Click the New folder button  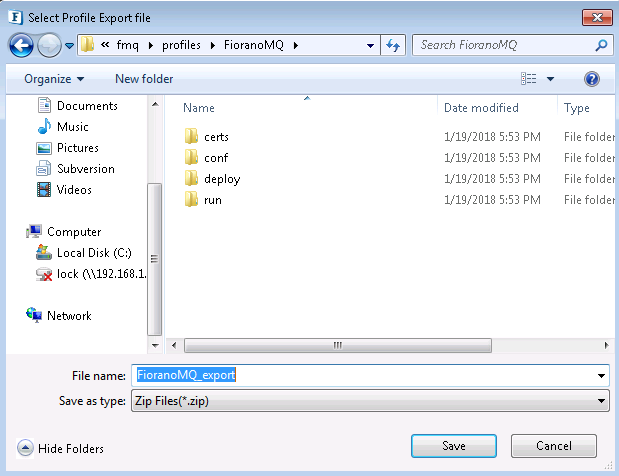pos(144,79)
